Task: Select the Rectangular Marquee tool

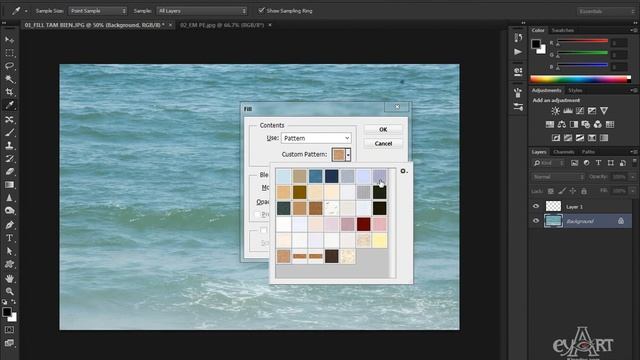Action: pos(9,53)
